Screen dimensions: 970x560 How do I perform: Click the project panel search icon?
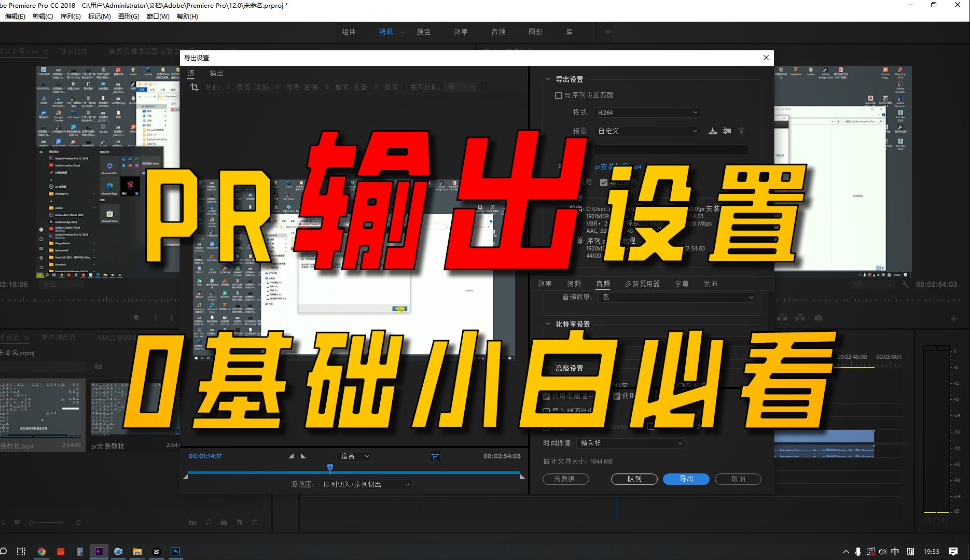tap(209, 523)
